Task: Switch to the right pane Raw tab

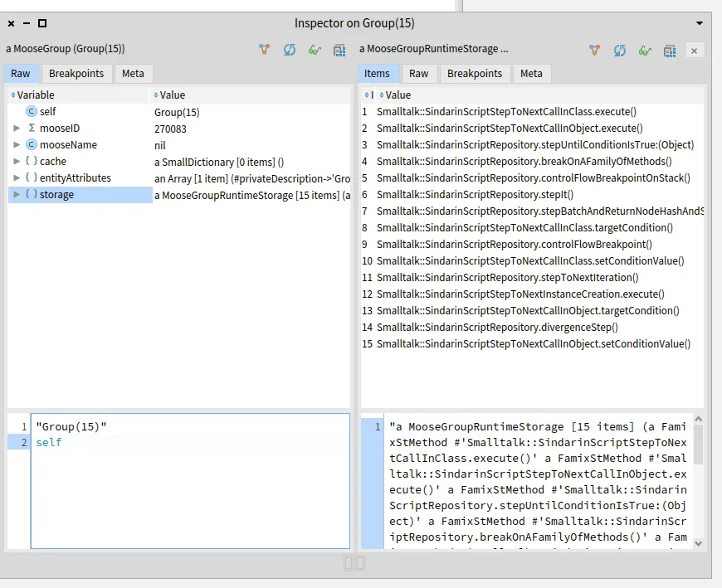Action: [418, 74]
